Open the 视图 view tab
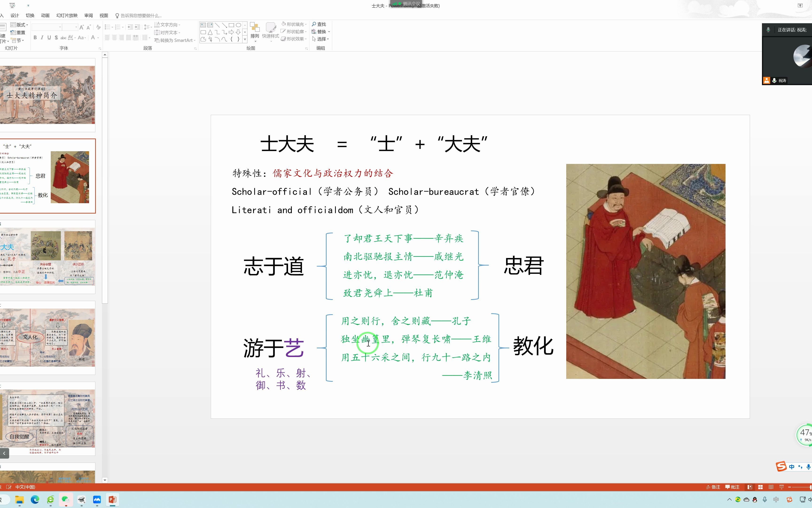812x508 pixels. (104, 16)
